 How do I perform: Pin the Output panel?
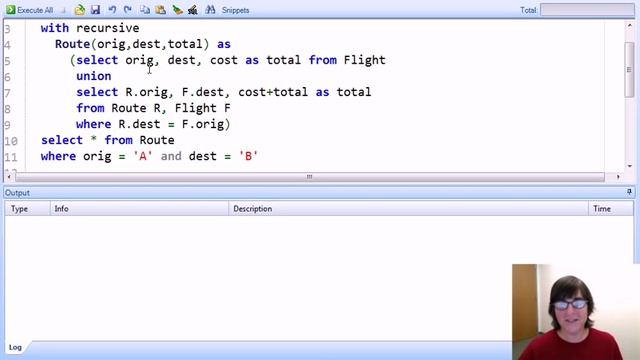[629, 191]
